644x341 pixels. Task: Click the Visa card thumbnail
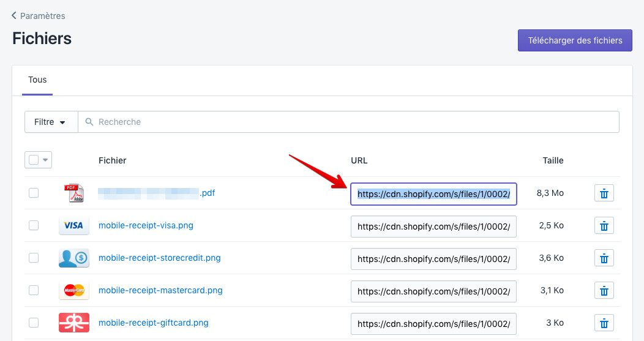point(73,226)
